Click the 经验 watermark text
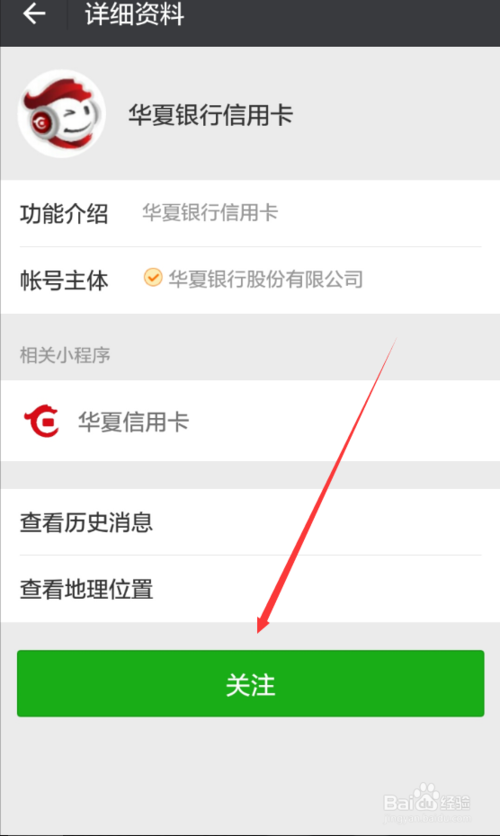The image size is (500, 836). [455, 801]
